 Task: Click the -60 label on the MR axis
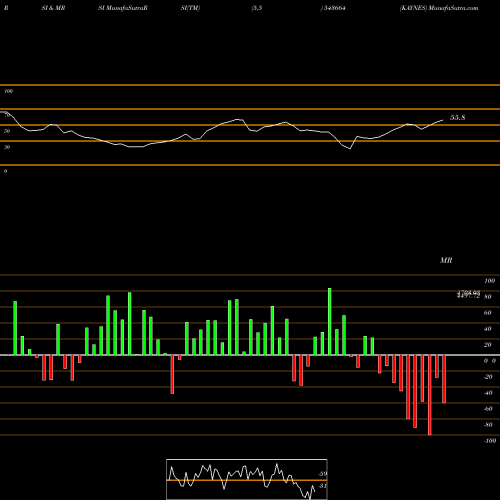pyautogui.click(x=488, y=409)
